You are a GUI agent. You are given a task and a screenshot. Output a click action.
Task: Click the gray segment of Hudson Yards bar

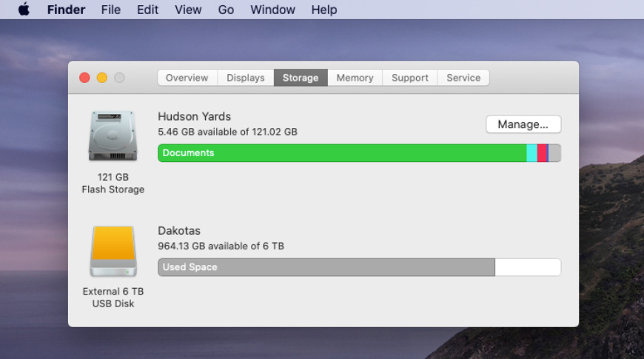555,152
